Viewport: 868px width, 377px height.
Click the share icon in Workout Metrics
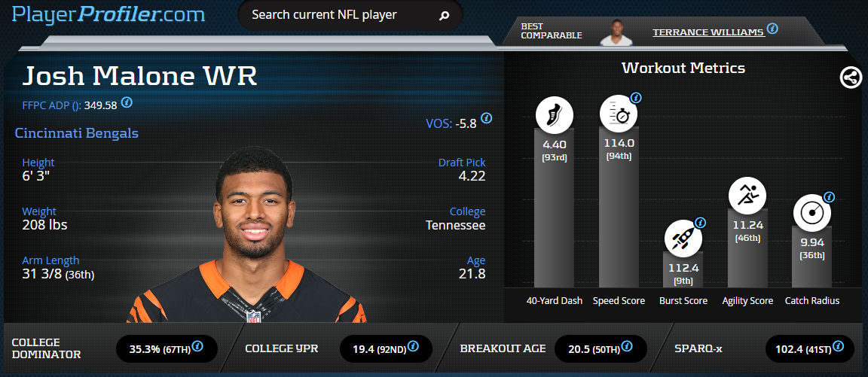(x=851, y=78)
